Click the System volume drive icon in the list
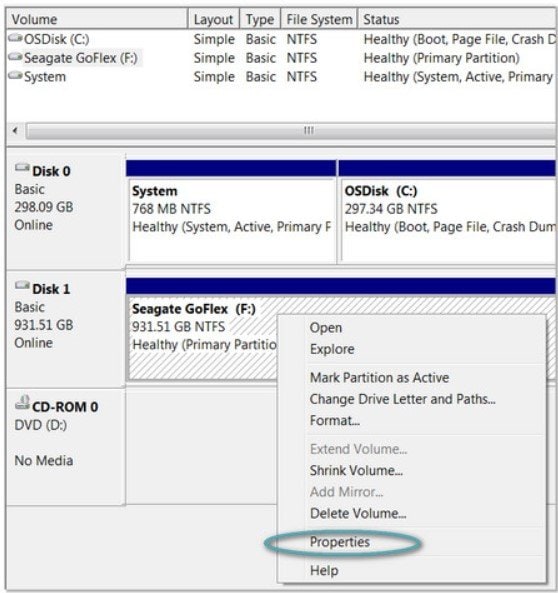This screenshot has width=558, height=593. tap(15, 76)
